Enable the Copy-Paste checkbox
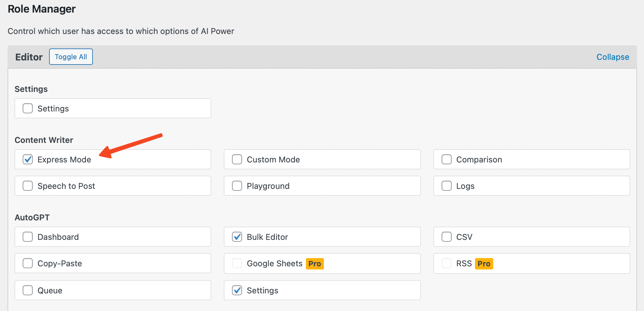Image resolution: width=644 pixels, height=311 pixels. coord(28,263)
